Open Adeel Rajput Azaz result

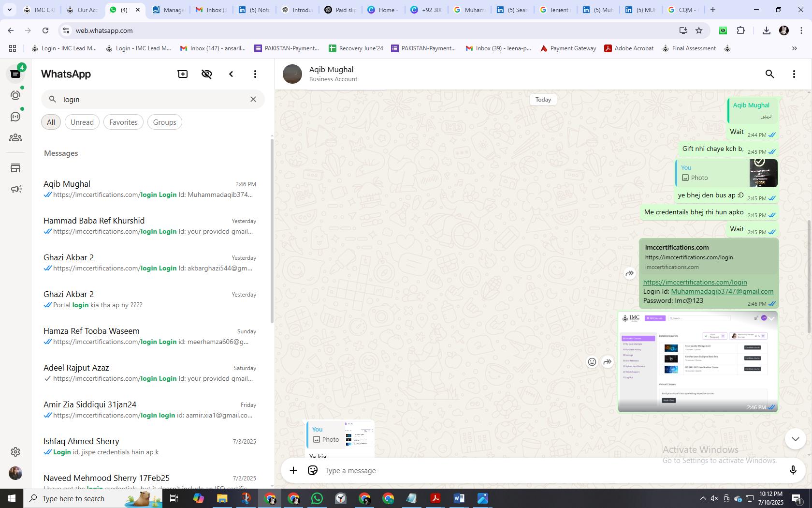coord(150,373)
